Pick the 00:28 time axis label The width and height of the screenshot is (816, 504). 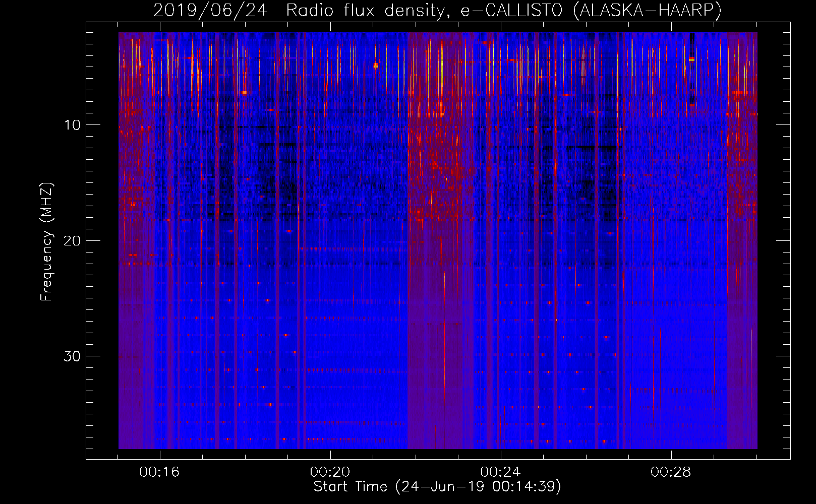tap(671, 472)
